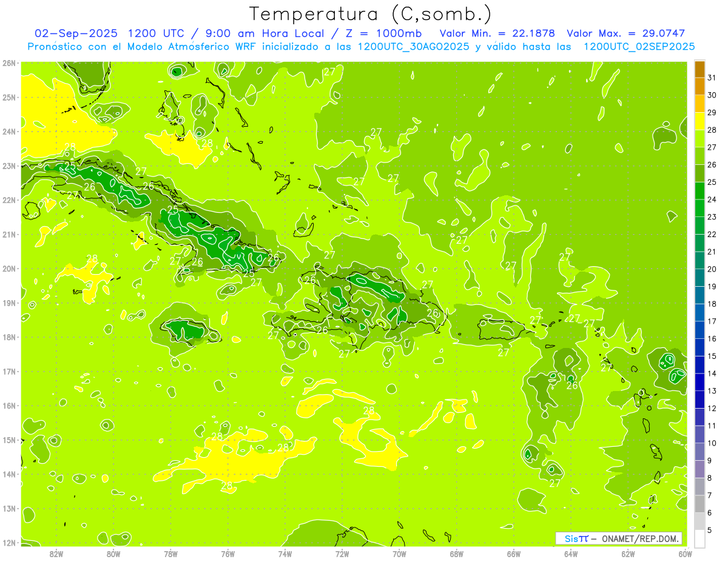Viewport: 728px width, 562px height.
Task: Click longitude axis label "66W"
Action: click(x=514, y=554)
